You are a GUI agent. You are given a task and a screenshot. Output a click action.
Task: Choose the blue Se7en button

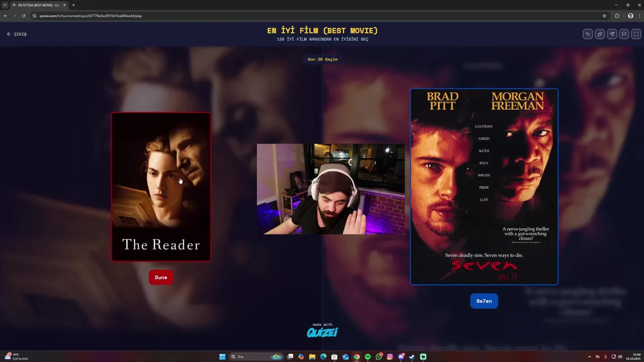click(484, 301)
